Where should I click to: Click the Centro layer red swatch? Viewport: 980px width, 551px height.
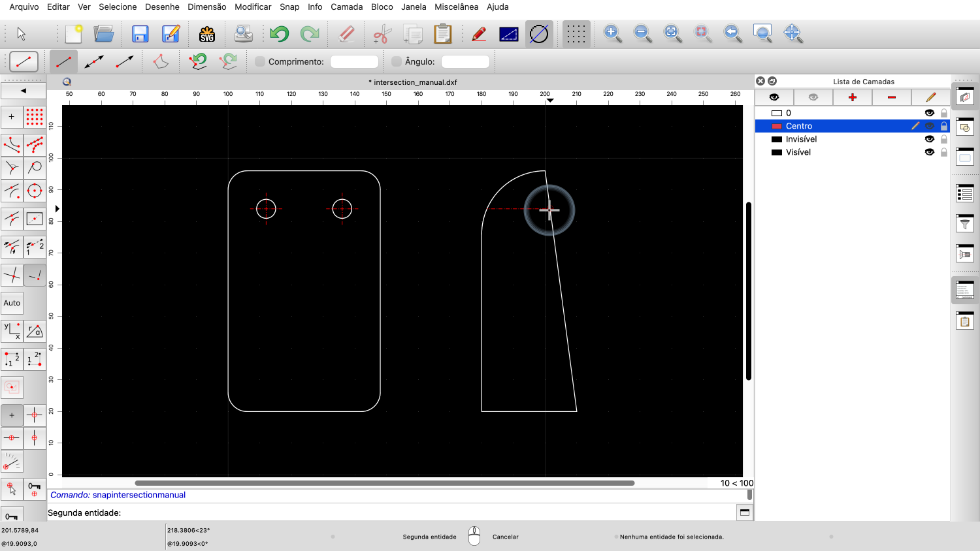click(x=777, y=126)
